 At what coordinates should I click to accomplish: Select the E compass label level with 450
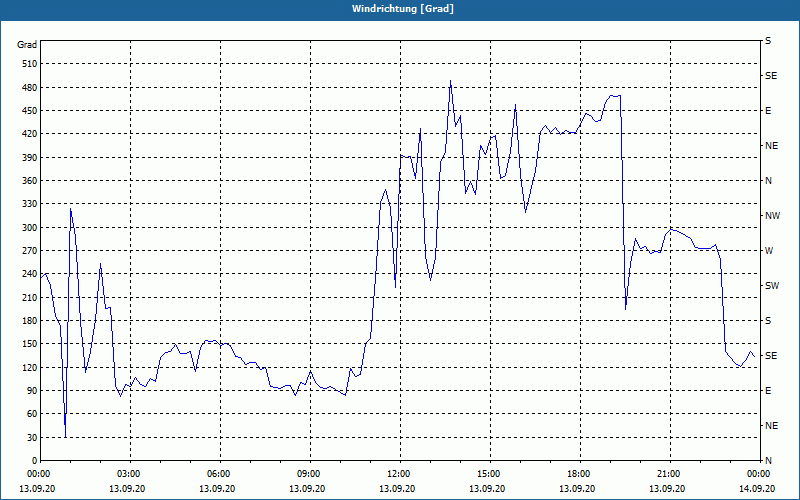point(768,111)
